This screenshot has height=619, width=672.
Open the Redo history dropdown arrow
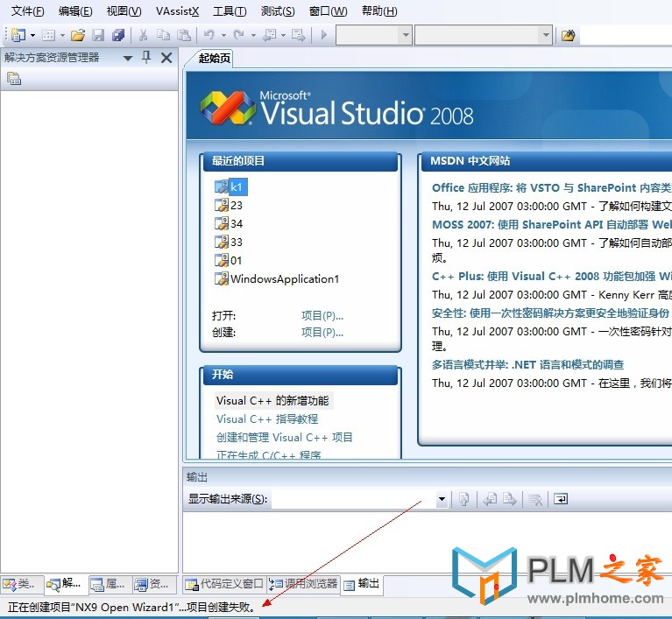point(253,35)
